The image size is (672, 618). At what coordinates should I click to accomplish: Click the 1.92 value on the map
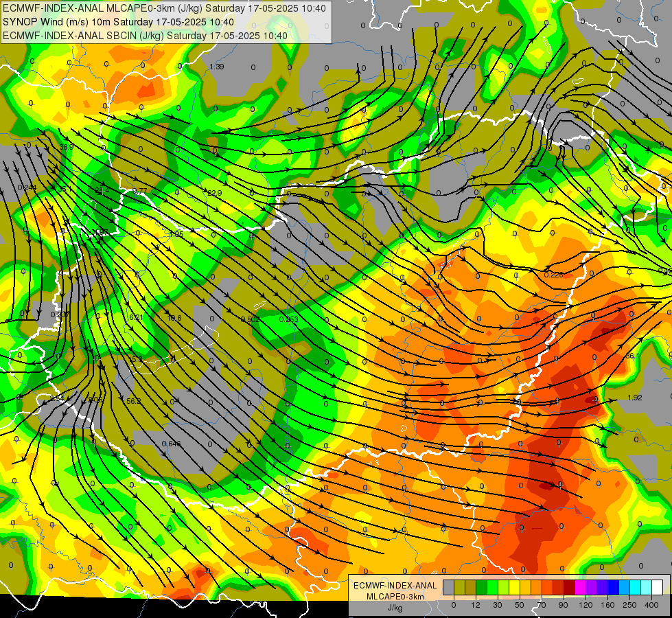[635, 398]
